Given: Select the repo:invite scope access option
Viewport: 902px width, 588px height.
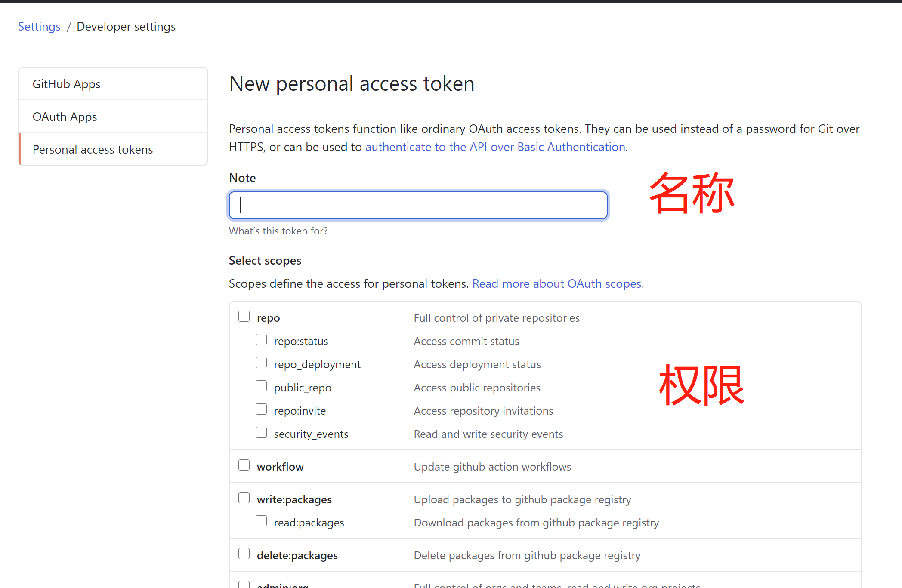Looking at the screenshot, I should (259, 409).
